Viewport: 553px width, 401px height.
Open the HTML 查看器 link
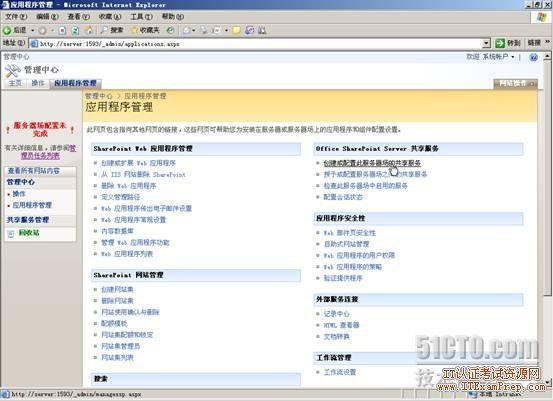(341, 325)
